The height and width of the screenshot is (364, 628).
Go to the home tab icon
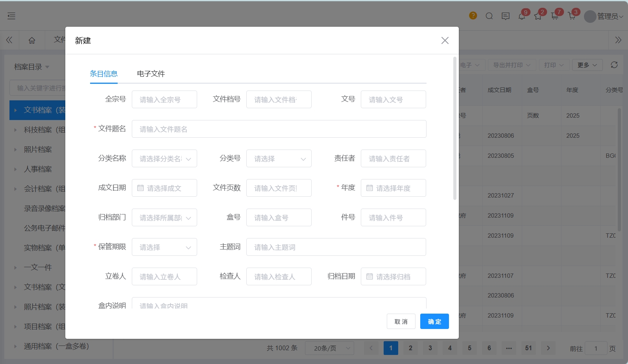(x=32, y=40)
